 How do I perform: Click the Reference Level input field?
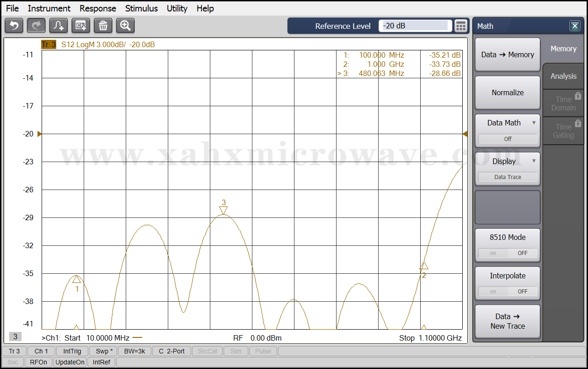(x=415, y=26)
